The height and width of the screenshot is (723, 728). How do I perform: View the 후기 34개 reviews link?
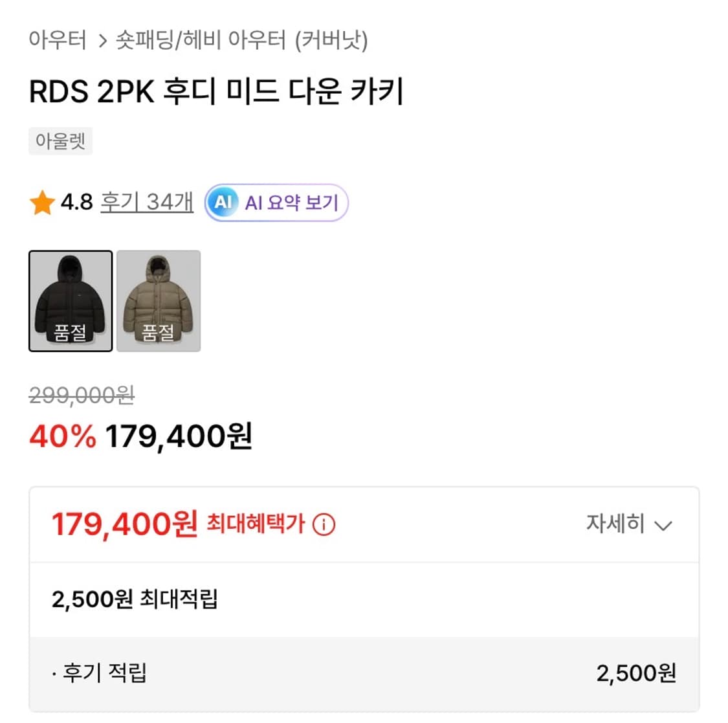(x=144, y=201)
